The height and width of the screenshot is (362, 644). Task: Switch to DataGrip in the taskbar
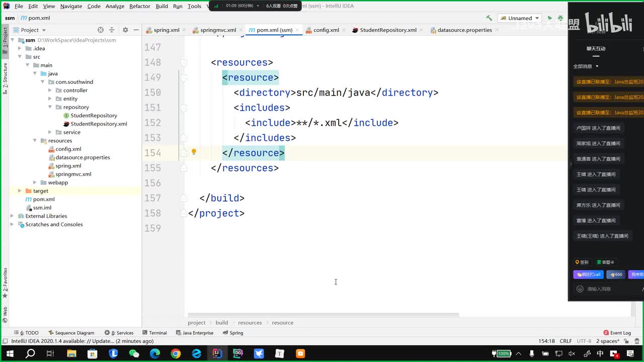tap(238, 353)
